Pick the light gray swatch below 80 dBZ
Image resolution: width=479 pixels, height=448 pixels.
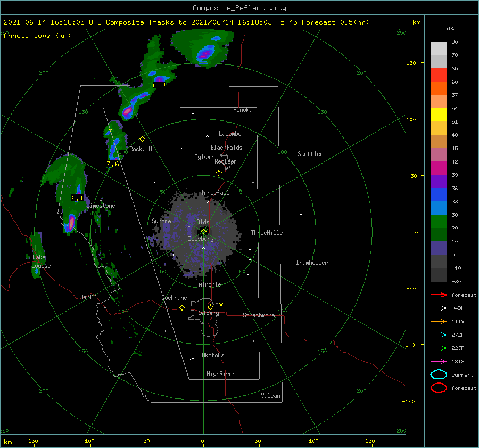(439, 48)
